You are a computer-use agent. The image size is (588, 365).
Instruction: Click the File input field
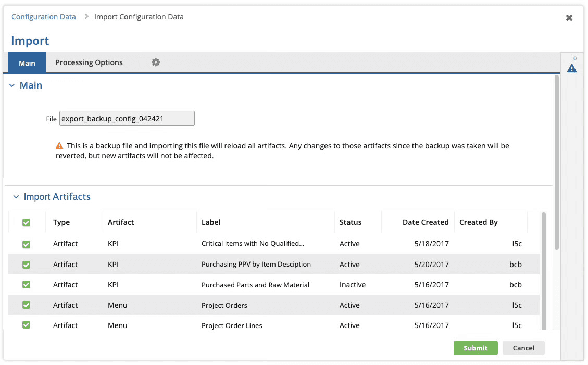[x=127, y=118]
